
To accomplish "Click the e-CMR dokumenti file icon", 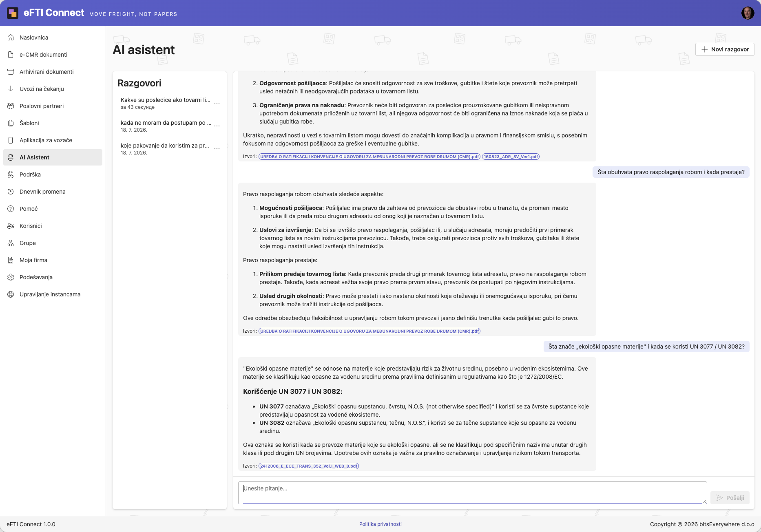I will (11, 55).
